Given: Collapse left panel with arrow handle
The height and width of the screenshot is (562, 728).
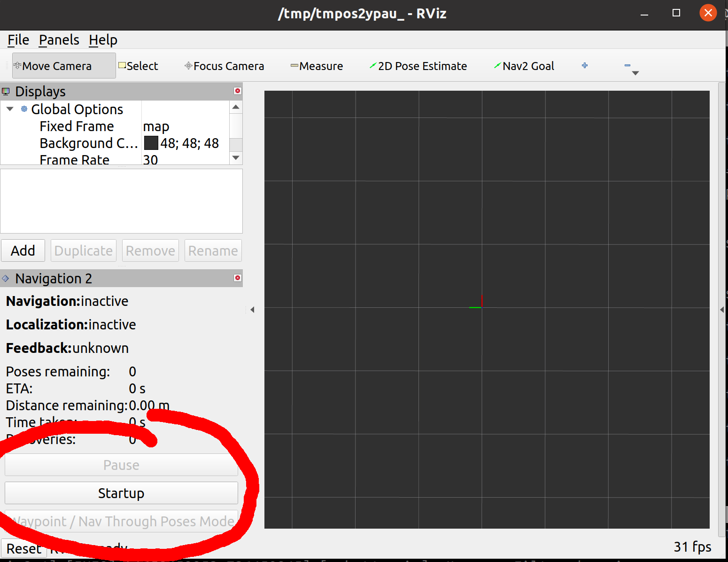Looking at the screenshot, I should (x=252, y=309).
